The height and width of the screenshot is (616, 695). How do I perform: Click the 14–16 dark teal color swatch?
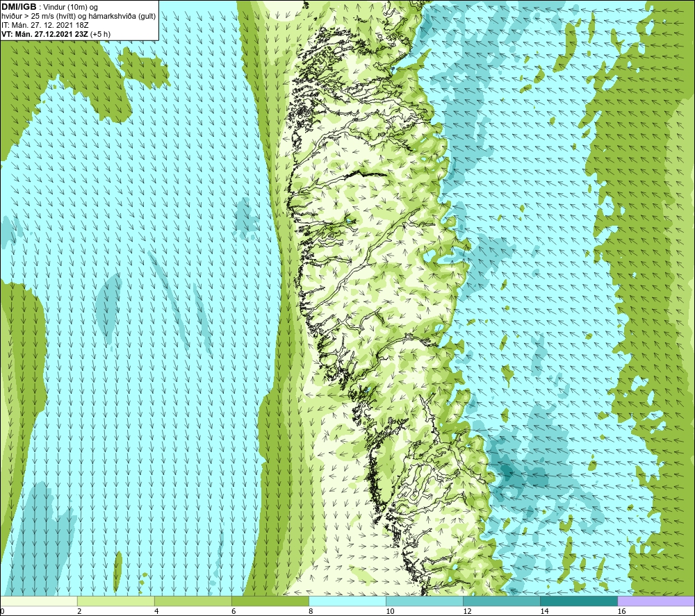579,601
